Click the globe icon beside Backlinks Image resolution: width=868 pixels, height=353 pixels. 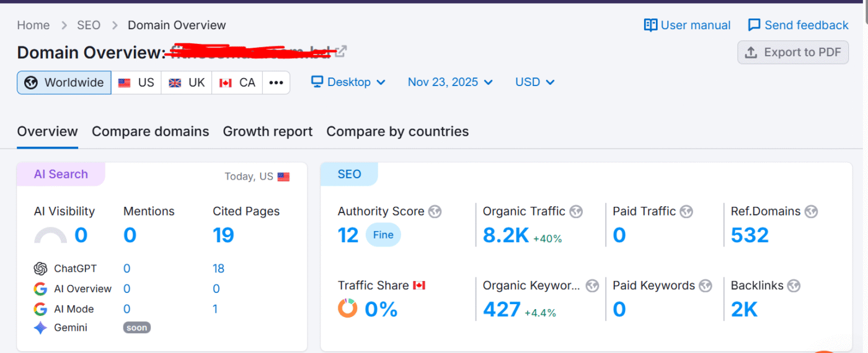tap(794, 286)
